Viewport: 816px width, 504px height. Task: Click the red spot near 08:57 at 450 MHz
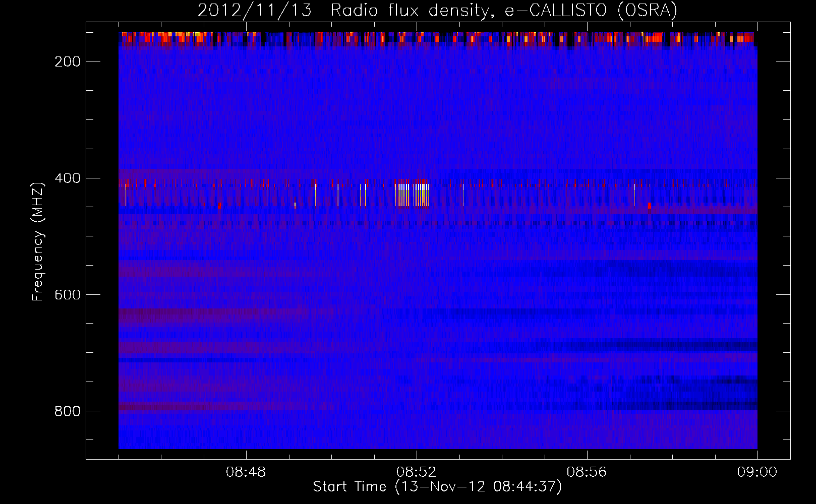pyautogui.click(x=650, y=205)
